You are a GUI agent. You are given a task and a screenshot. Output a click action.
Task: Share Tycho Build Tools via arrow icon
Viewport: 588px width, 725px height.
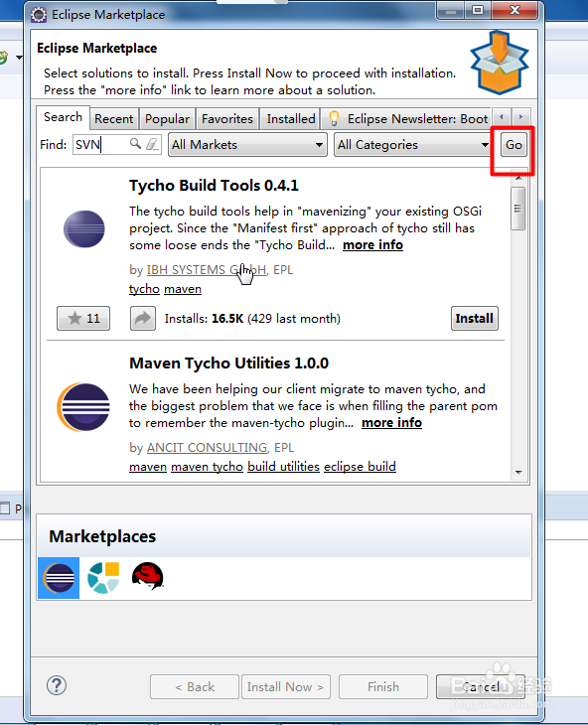coord(143,318)
